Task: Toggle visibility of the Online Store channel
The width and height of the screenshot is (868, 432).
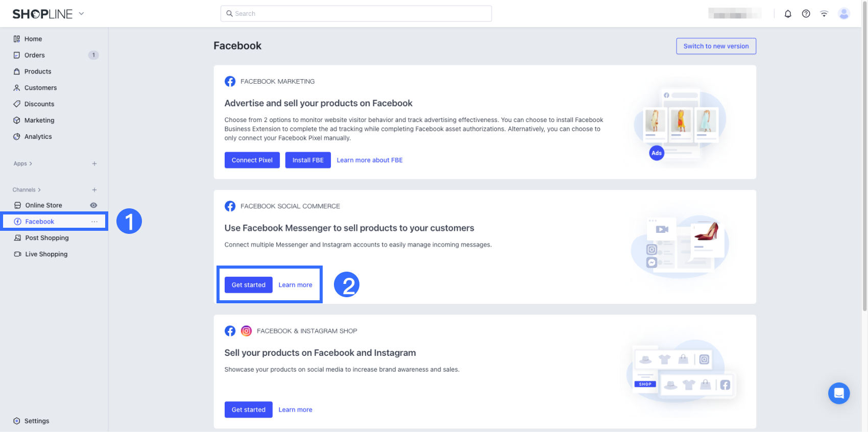Action: (93, 205)
